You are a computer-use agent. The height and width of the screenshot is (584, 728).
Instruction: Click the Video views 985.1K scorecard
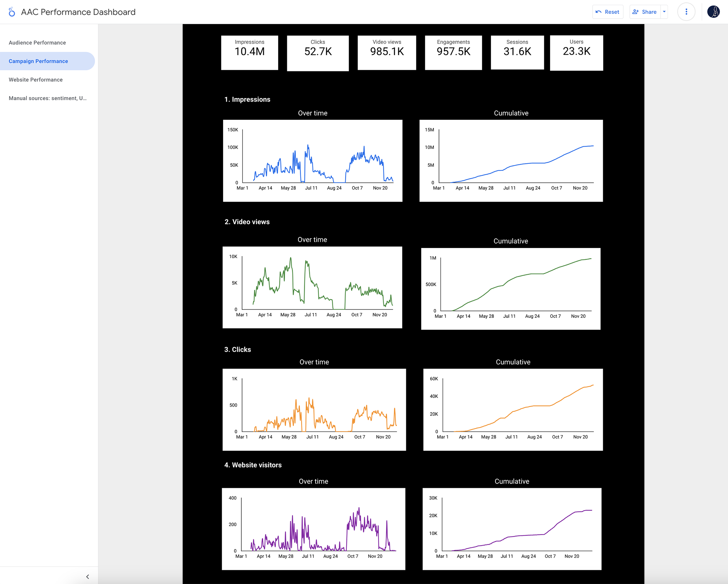click(387, 52)
